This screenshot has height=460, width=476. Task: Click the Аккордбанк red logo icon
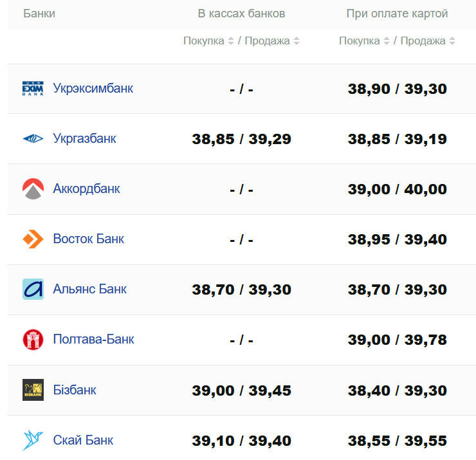tap(33, 189)
